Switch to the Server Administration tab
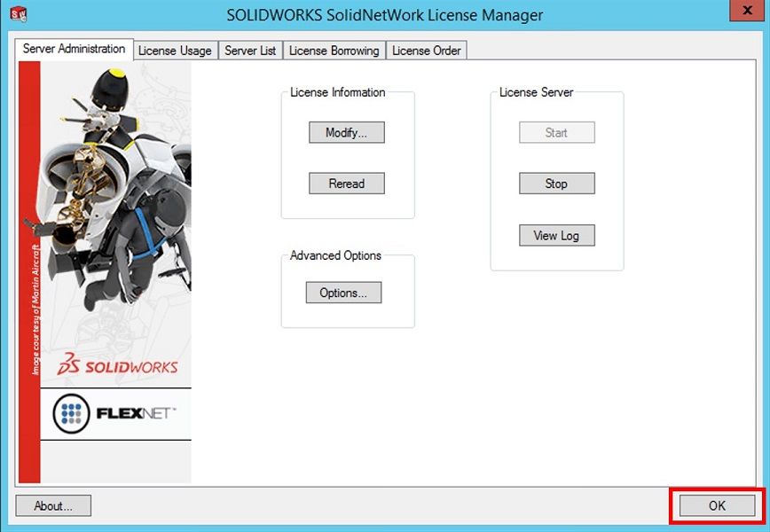The image size is (770, 532). pyautogui.click(x=74, y=49)
